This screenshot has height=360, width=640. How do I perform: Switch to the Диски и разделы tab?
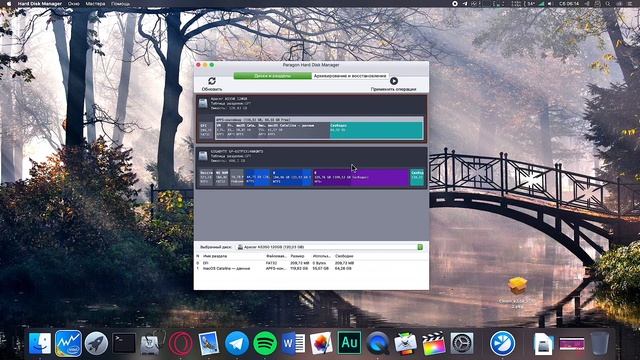(272, 76)
